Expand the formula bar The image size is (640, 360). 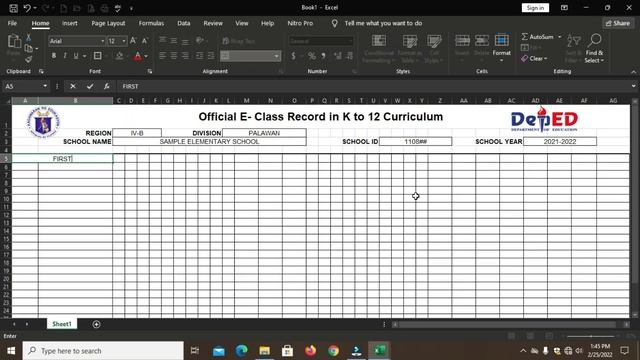click(633, 87)
